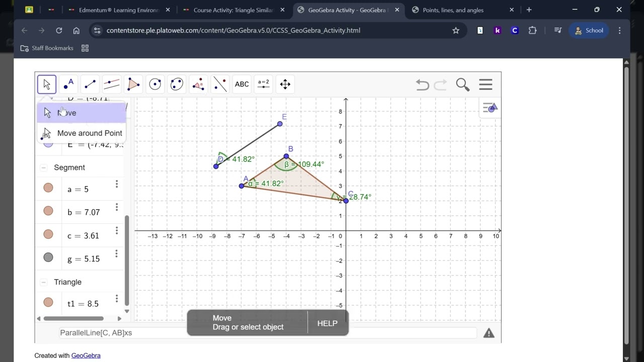Toggle the style bar icon
The height and width of the screenshot is (362, 644).
(x=490, y=108)
